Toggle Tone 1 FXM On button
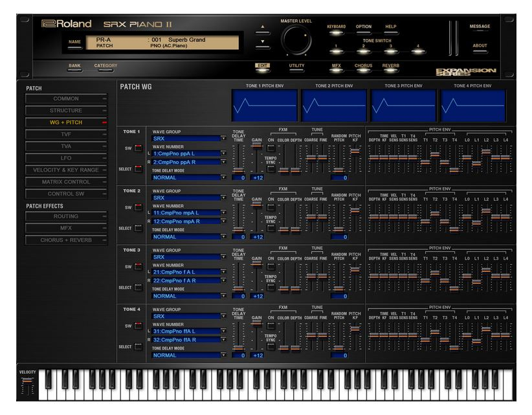This screenshot has width=532, height=415. (x=271, y=148)
